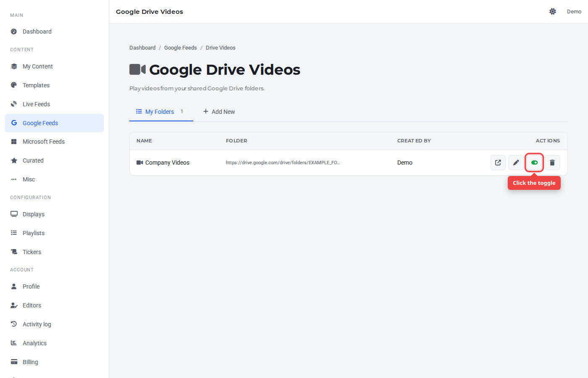Image resolution: width=588 pixels, height=378 pixels.
Task: Edit the Company Videos folder
Action: coord(516,163)
